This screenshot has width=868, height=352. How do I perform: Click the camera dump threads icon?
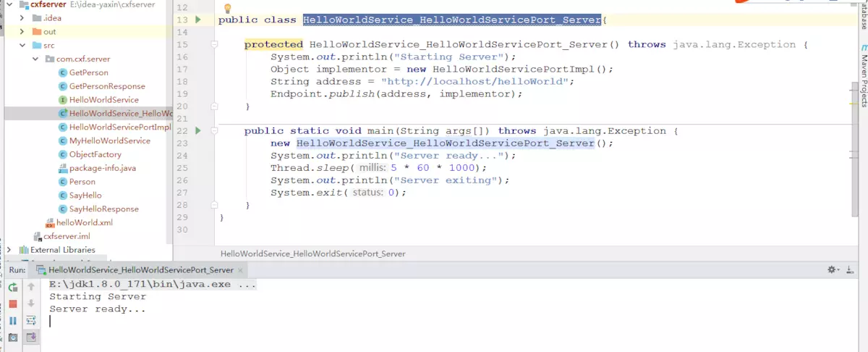12,338
